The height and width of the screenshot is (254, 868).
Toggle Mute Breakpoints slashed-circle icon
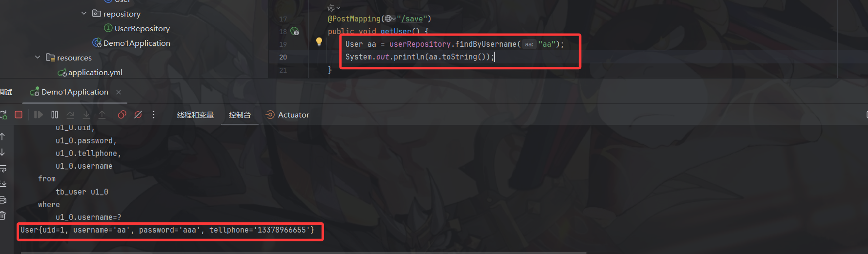pos(138,115)
